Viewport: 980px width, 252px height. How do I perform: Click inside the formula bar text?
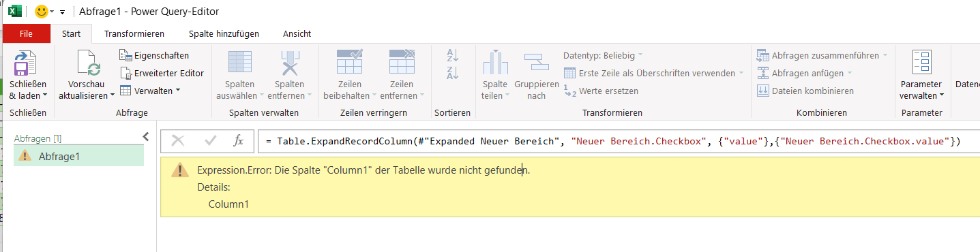point(612,141)
